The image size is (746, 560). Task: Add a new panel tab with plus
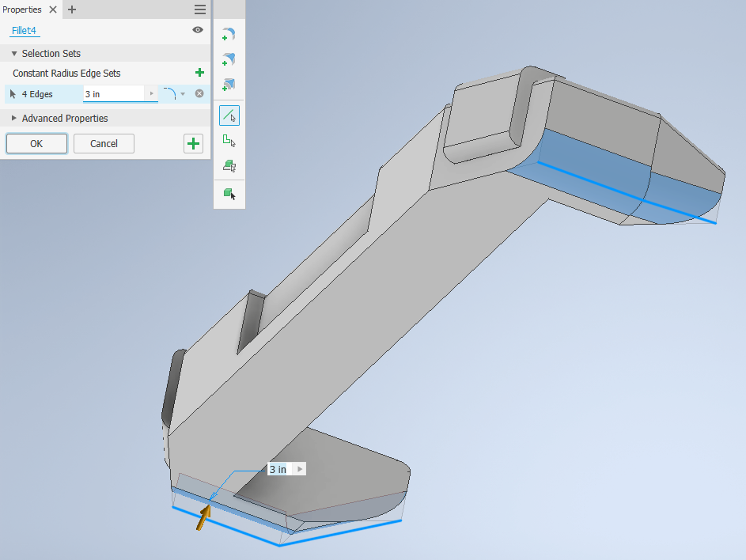[72, 9]
